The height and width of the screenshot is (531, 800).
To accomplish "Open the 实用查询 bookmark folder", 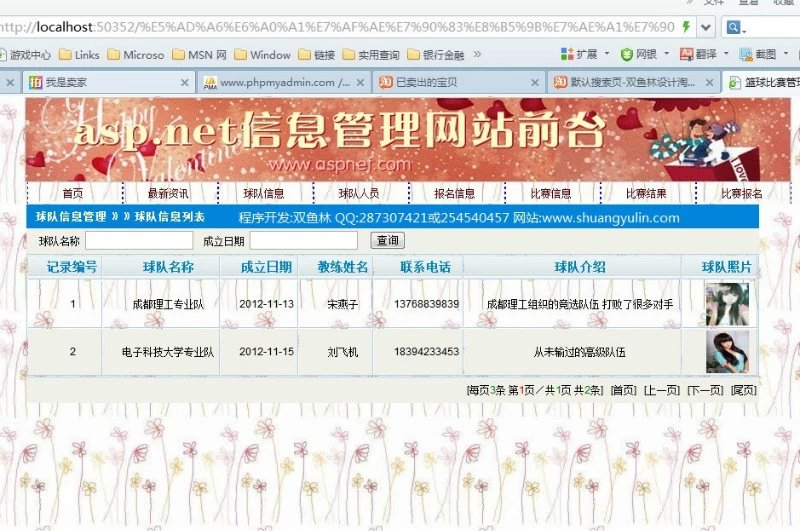I will 371,55.
